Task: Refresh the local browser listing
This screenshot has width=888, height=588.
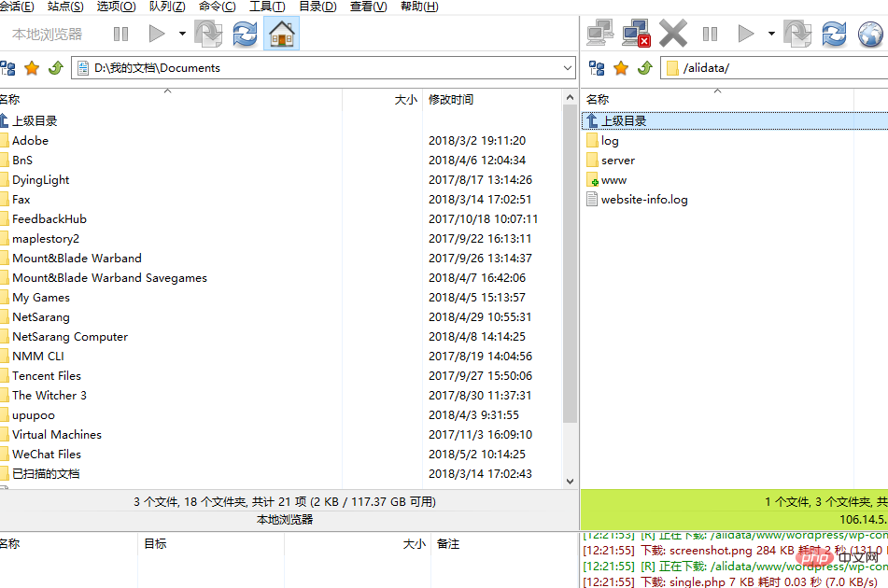Action: (x=246, y=34)
